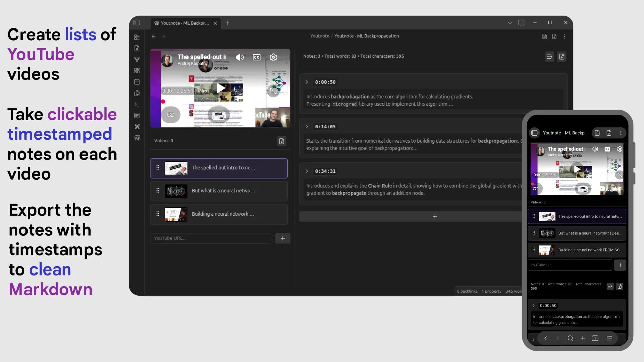
Task: Open the command palette terminal icon
Action: [x=137, y=104]
